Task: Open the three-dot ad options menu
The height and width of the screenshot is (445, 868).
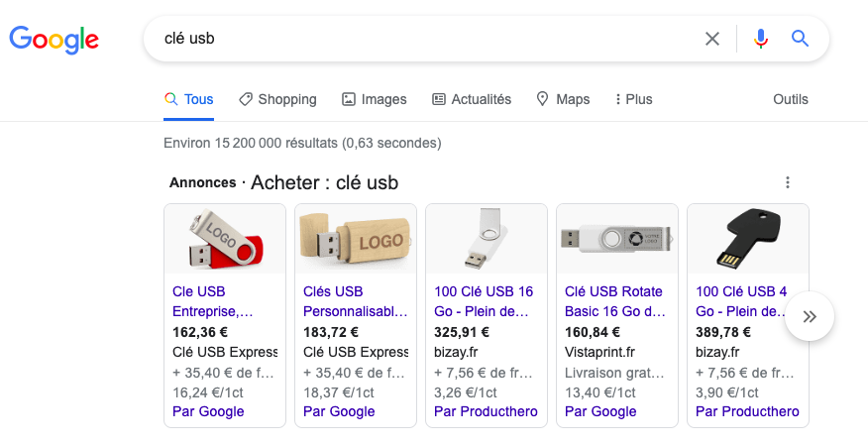Action: pyautogui.click(x=788, y=182)
